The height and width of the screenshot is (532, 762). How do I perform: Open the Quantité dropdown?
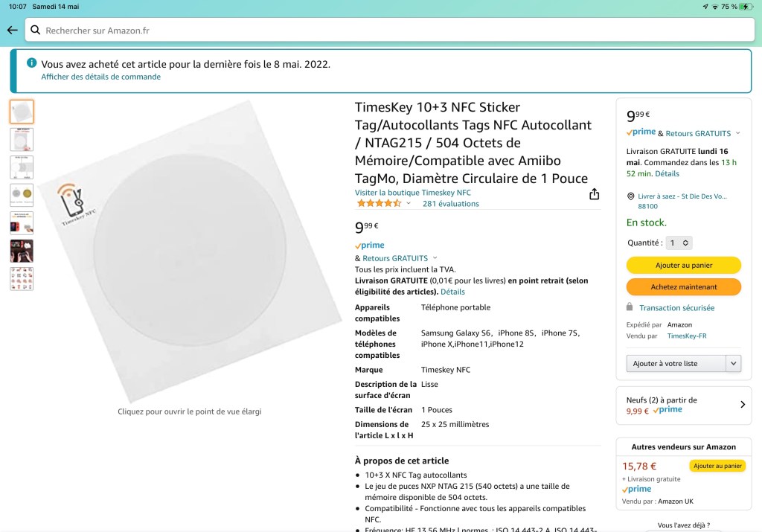pos(680,243)
